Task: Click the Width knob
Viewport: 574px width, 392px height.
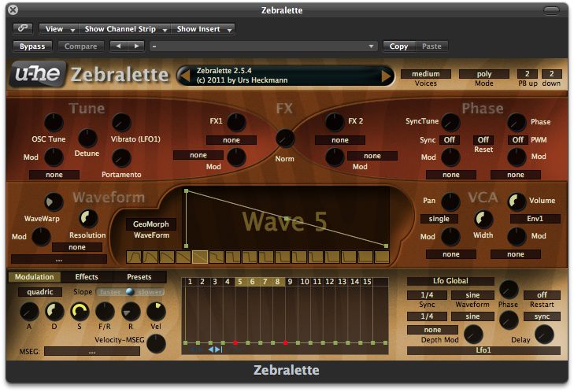Action: pyautogui.click(x=483, y=220)
